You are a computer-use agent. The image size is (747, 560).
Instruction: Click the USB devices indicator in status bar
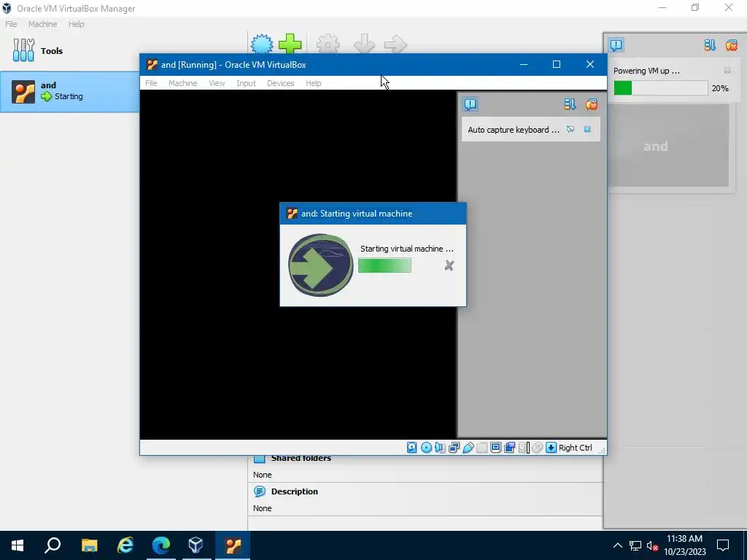coord(468,448)
